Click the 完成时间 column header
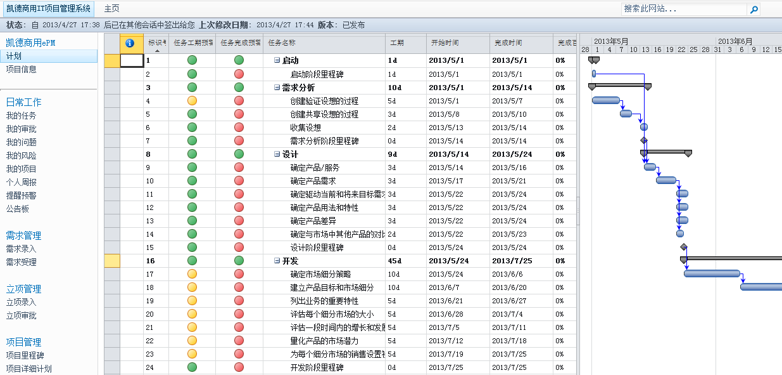782x375 pixels. coord(521,43)
